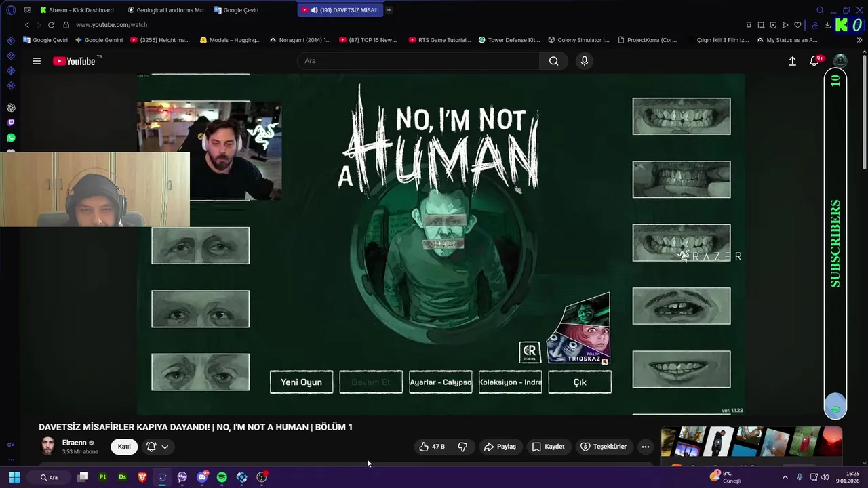Click the Katıl join button
This screenshot has width=868, height=488.
124,447
